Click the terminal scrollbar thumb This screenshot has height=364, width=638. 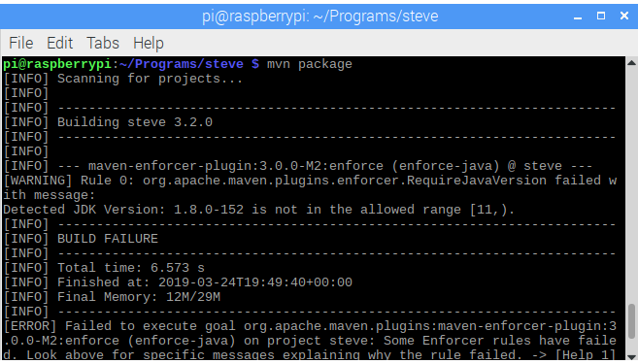pyautogui.click(x=631, y=321)
